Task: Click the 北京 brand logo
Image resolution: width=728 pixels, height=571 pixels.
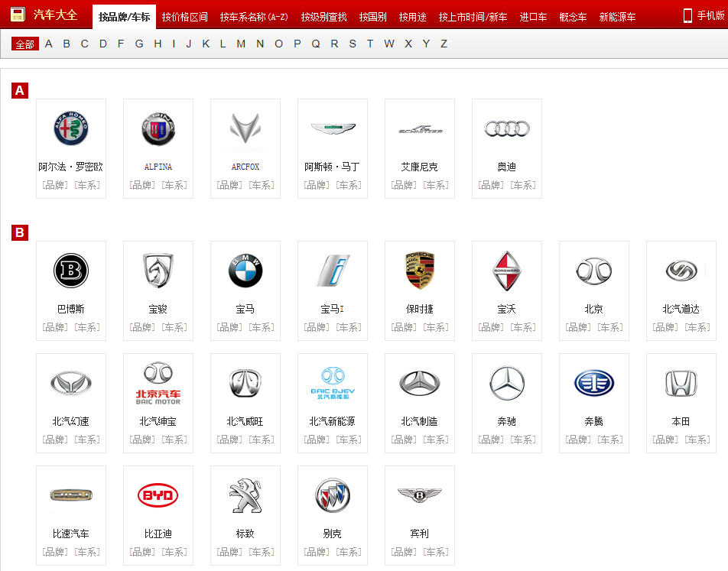Action: click(x=594, y=271)
